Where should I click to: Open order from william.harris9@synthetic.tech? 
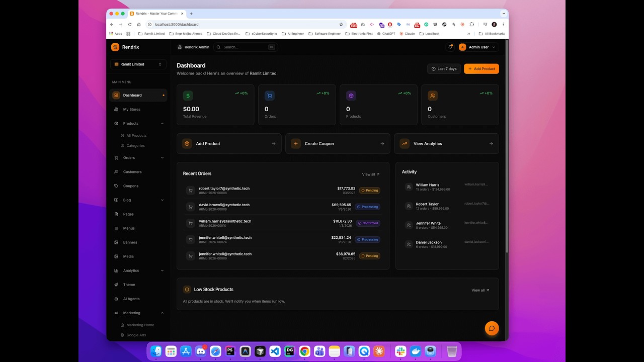(x=283, y=223)
